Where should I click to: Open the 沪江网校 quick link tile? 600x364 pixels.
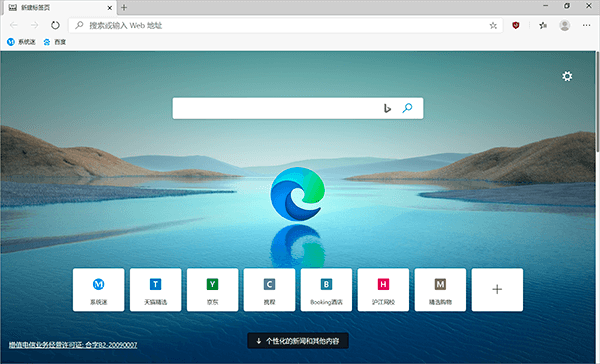click(383, 290)
